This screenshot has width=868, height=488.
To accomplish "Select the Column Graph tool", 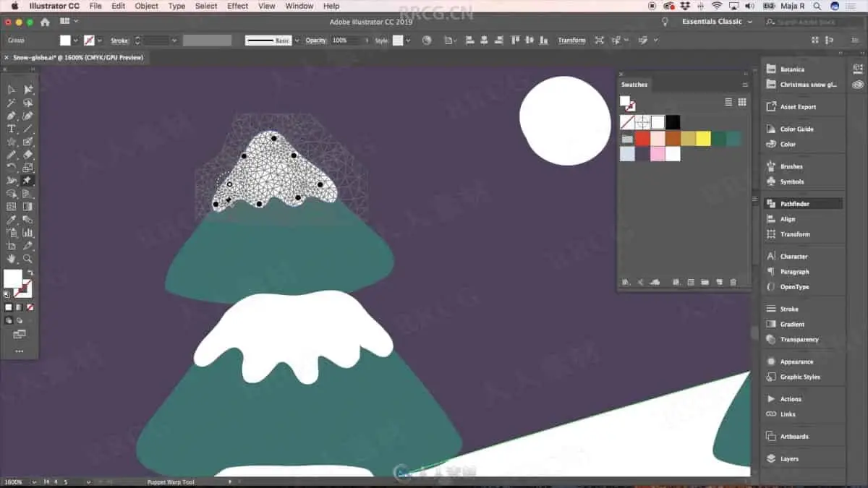I will (x=27, y=233).
